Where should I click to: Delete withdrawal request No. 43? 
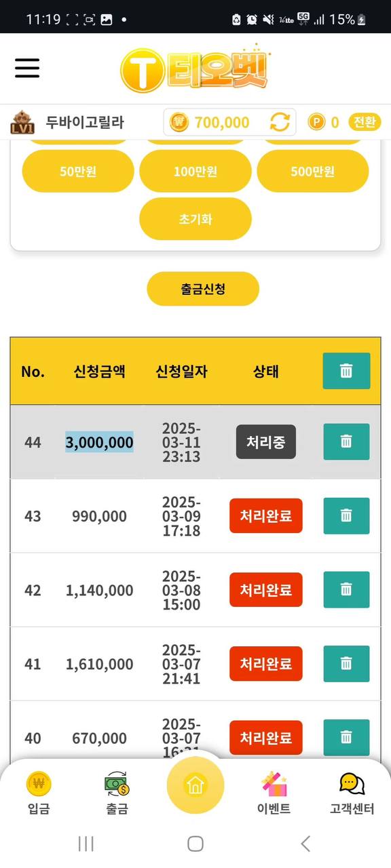[x=346, y=516]
